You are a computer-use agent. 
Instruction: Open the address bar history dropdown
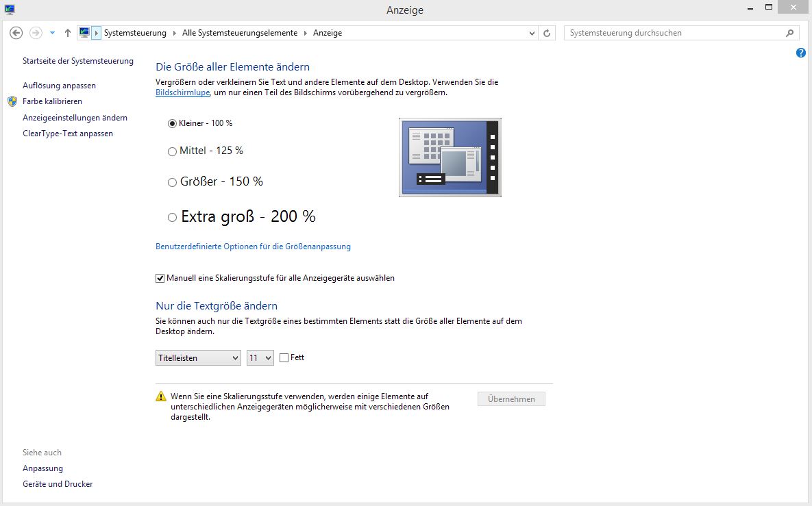click(x=532, y=33)
